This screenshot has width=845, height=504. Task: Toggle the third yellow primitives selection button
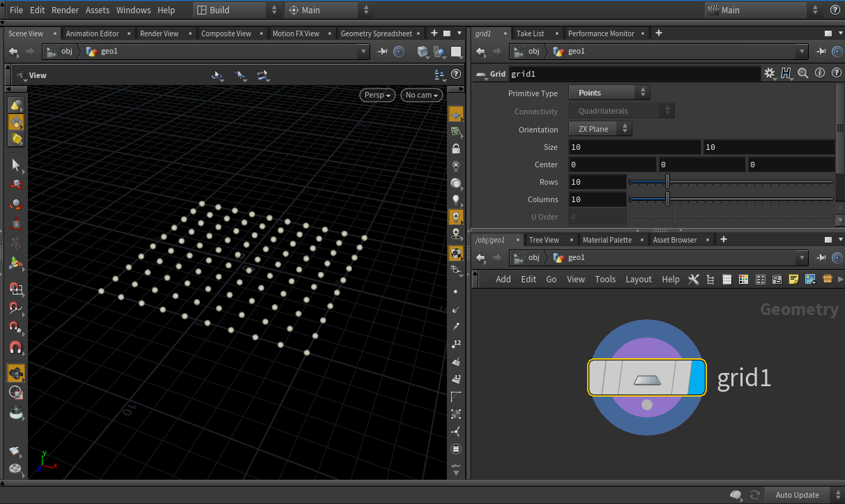point(15,139)
